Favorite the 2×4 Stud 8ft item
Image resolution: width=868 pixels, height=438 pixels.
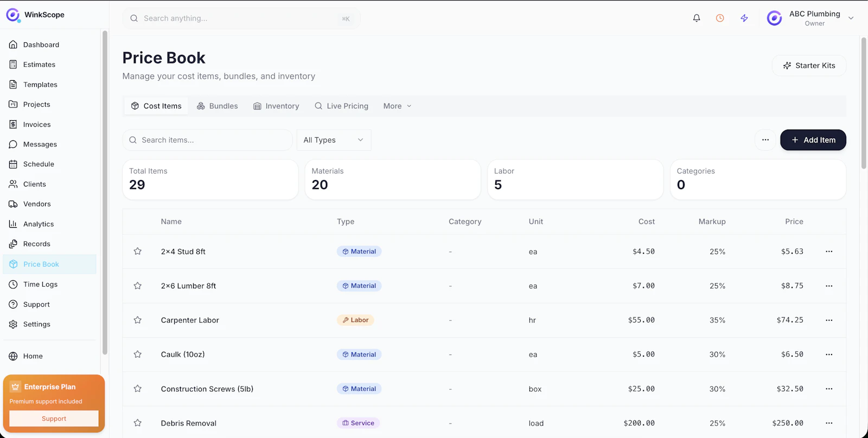[x=138, y=252]
